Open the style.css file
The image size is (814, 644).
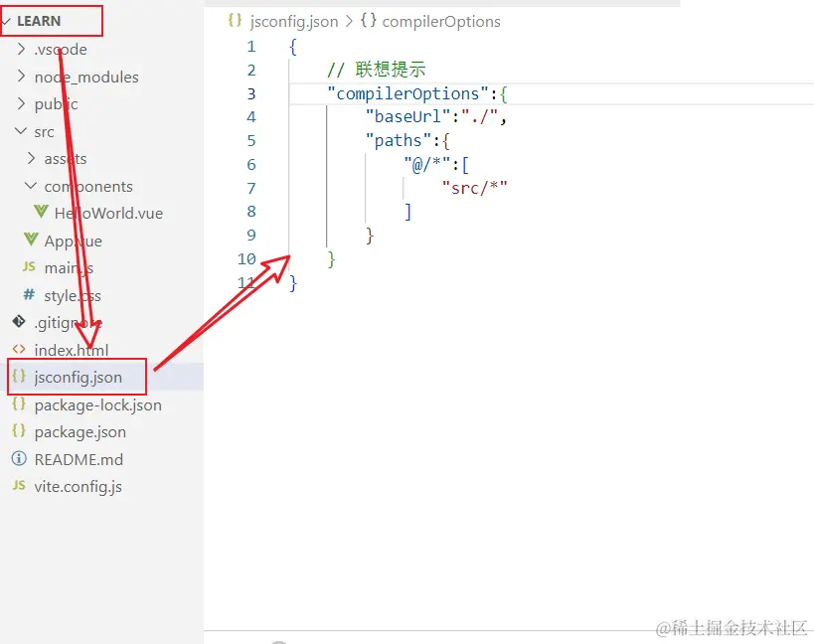(73, 296)
